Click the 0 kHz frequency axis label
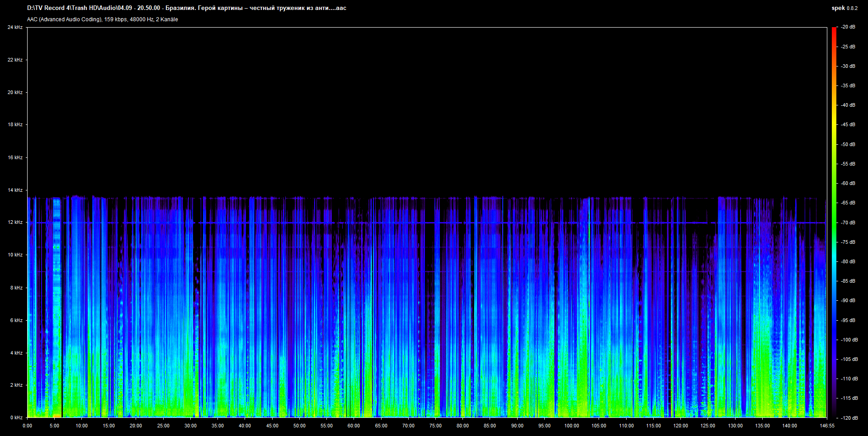Image resolution: width=868 pixels, height=436 pixels. click(x=16, y=417)
